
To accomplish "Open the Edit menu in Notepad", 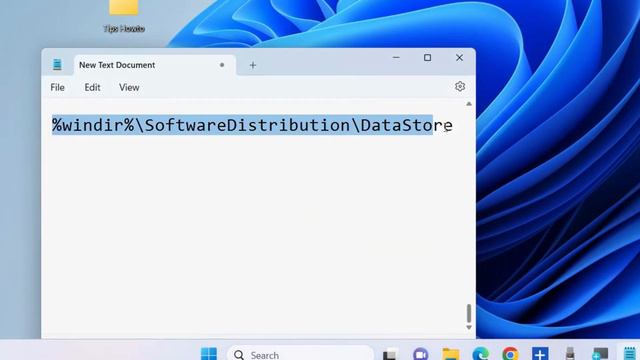I will pyautogui.click(x=92, y=87).
